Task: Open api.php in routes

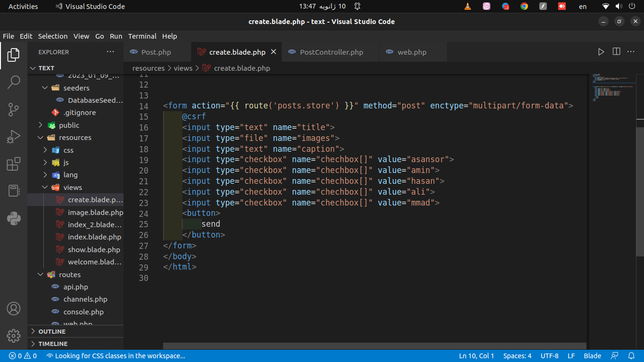Action: (75, 287)
